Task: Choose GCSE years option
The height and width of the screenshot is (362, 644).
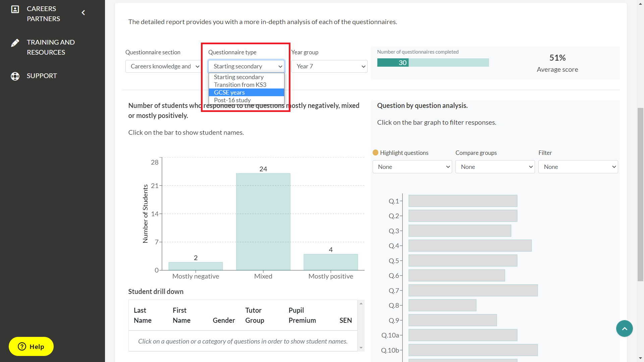Action: tap(246, 93)
